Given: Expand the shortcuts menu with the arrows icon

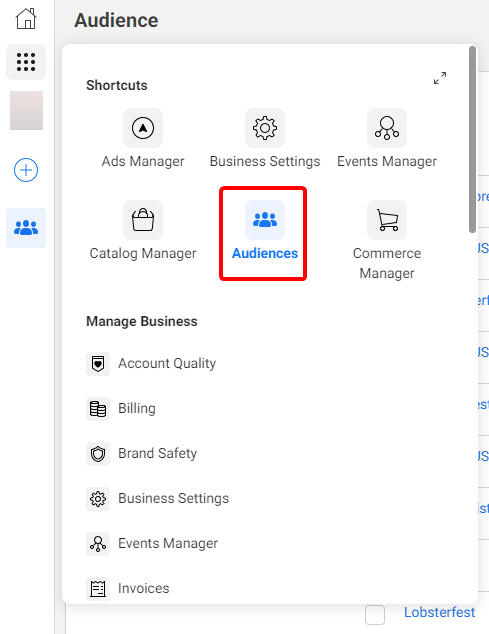Looking at the screenshot, I should click(440, 78).
